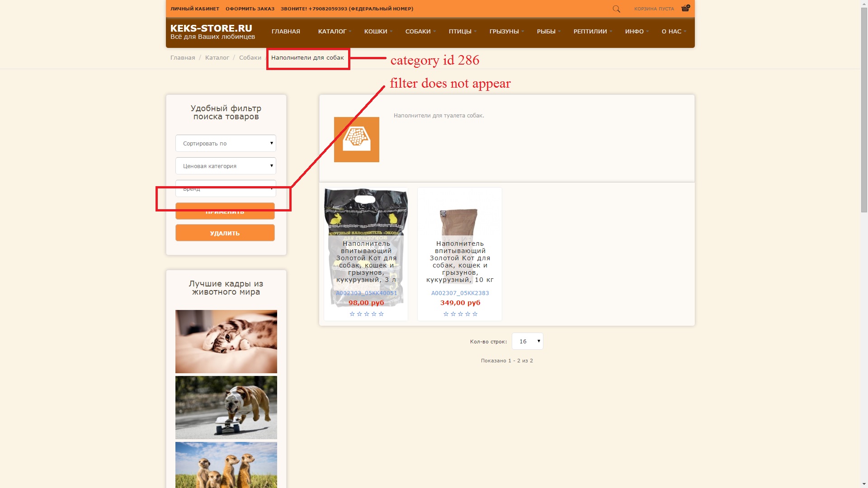
Task: Open the shopping cart basket icon
Action: pyautogui.click(x=685, y=9)
